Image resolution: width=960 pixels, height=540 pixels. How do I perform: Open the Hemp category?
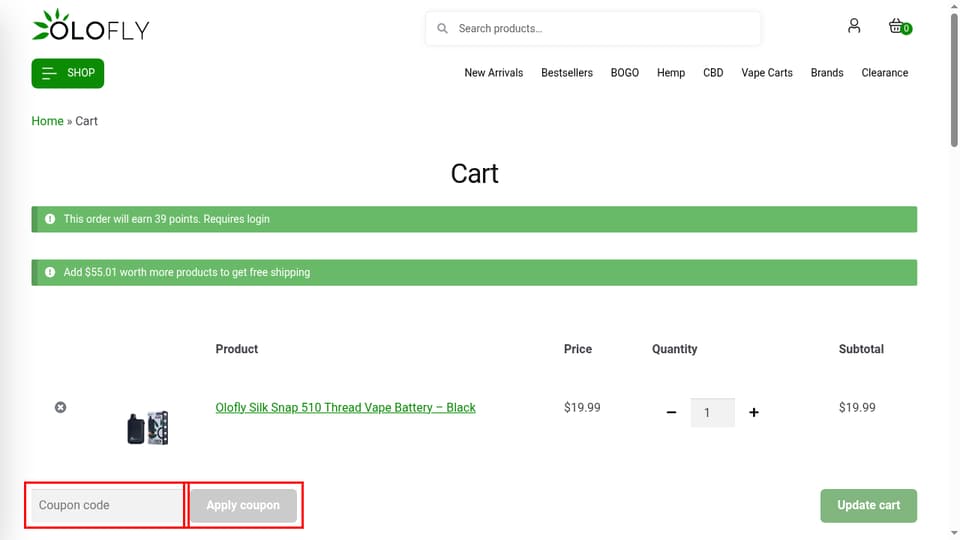(x=671, y=73)
